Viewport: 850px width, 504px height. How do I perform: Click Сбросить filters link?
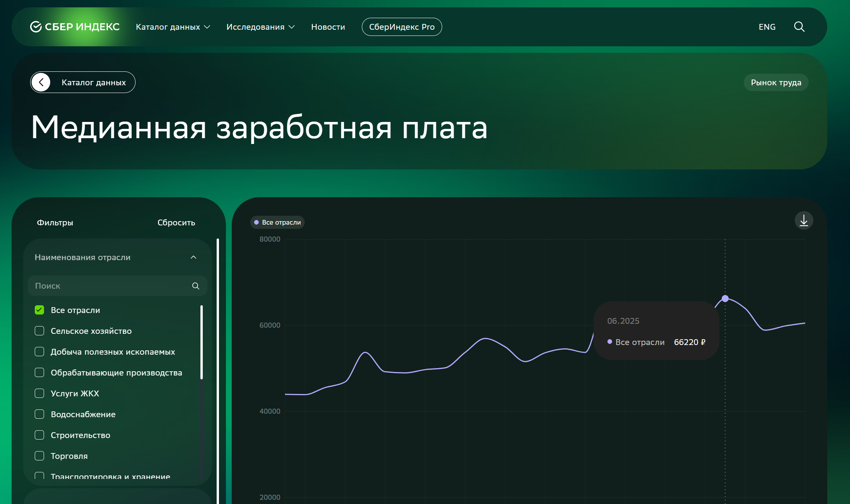point(176,223)
